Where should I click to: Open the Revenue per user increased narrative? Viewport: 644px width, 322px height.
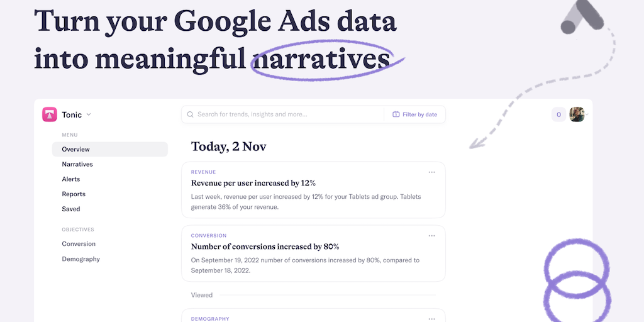pos(253,183)
